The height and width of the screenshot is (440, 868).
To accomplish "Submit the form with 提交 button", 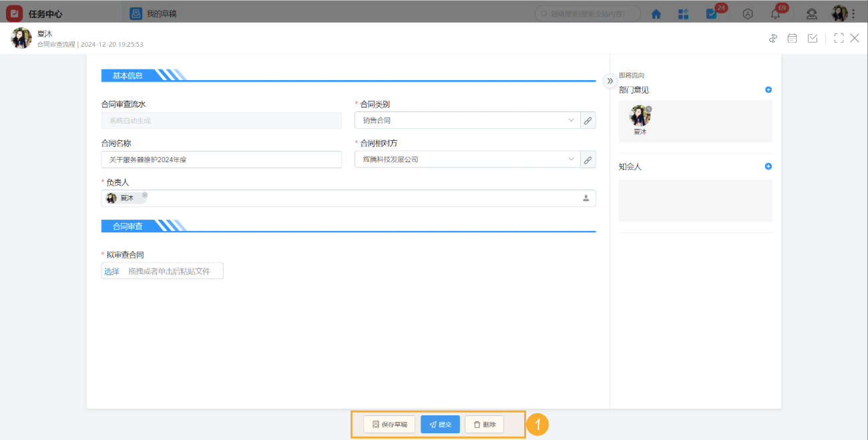I will [x=440, y=425].
